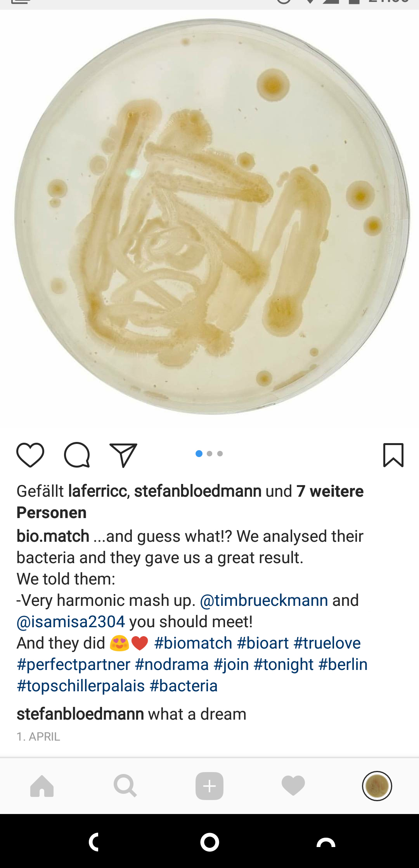Open the Search tab magnifier icon

[x=125, y=786]
